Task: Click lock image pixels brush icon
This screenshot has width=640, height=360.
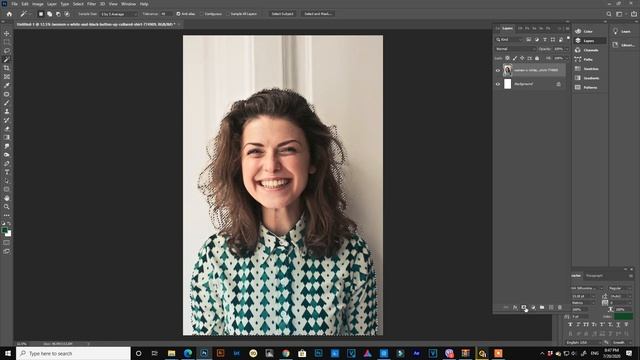Action: coord(515,58)
